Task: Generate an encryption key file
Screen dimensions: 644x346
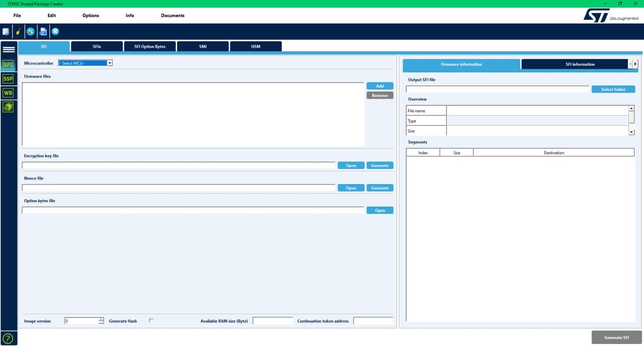Action: tap(380, 165)
